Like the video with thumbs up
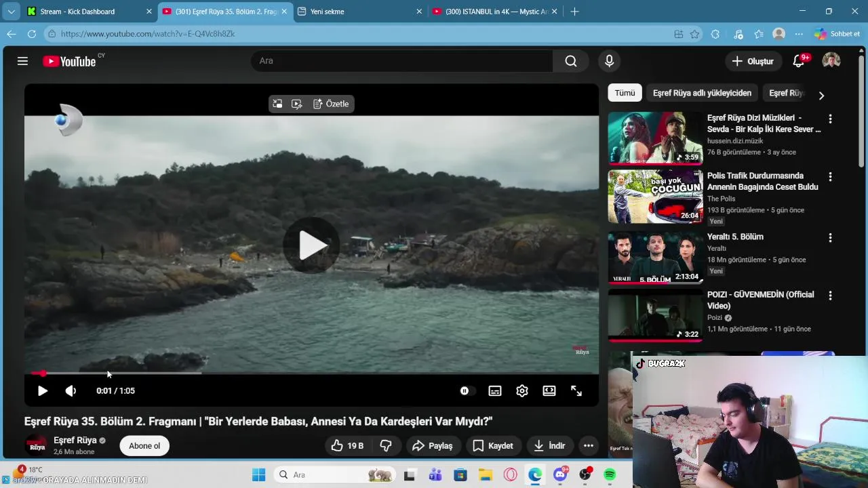868x488 pixels. pyautogui.click(x=347, y=445)
